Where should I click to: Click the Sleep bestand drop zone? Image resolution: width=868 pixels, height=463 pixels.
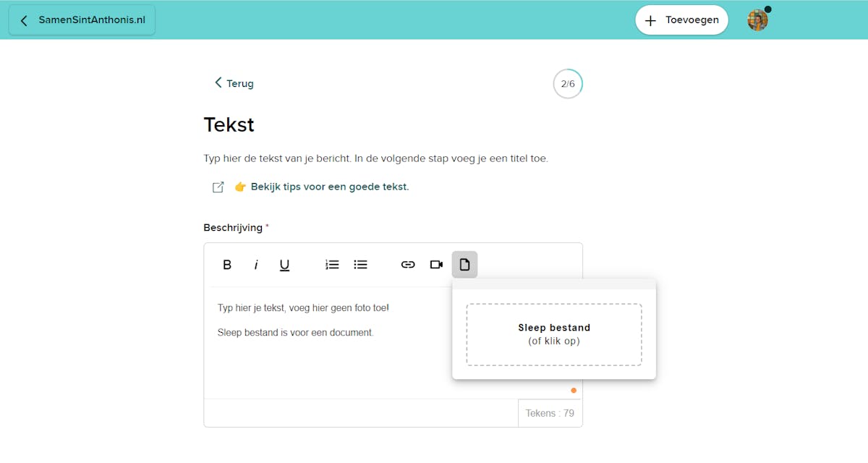(554, 334)
